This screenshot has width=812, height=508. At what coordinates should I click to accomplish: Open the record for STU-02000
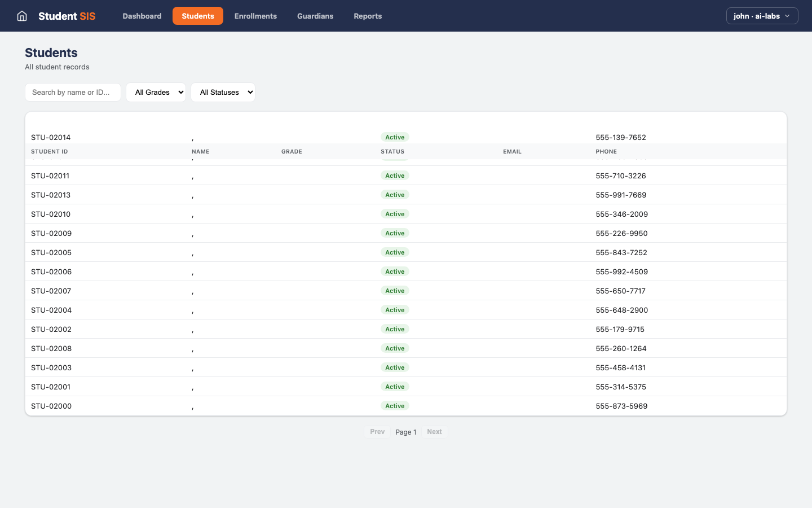click(x=51, y=406)
